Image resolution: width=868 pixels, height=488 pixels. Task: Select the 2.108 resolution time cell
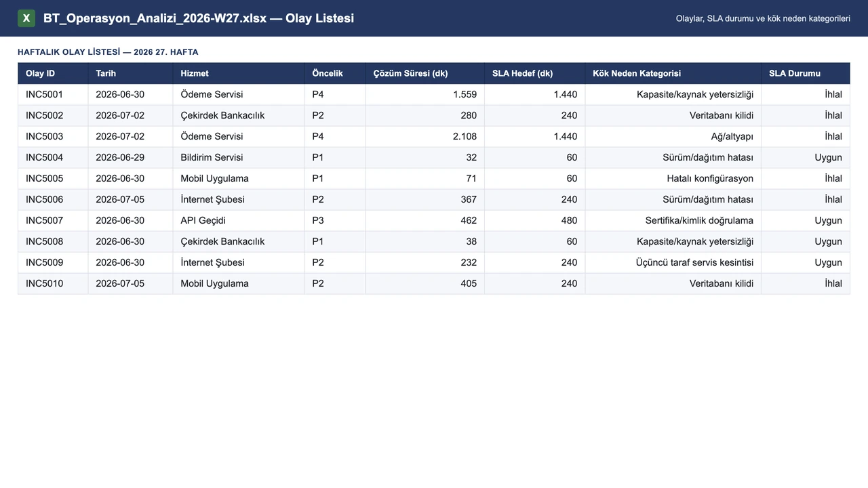click(425, 136)
